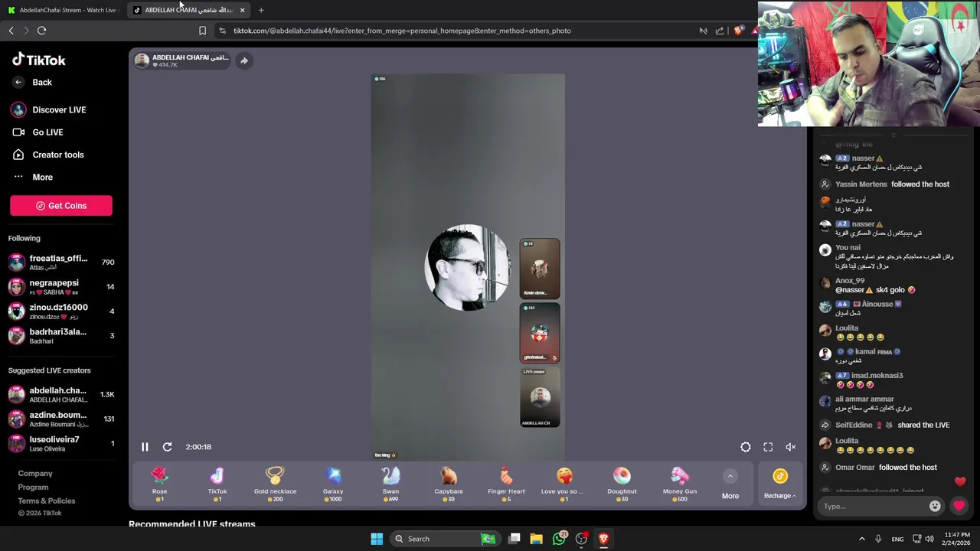
Task: Close the TikTok ABDELLAH CHAFAI tab
Action: point(242,10)
